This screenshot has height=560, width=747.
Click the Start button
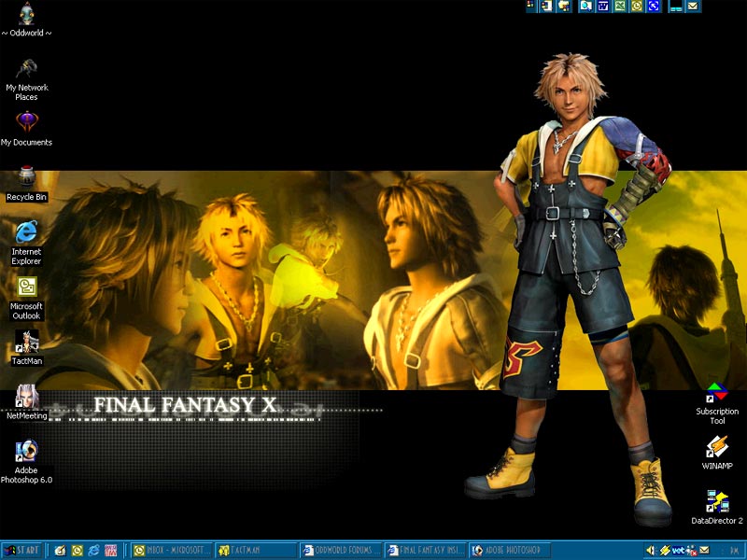21,551
